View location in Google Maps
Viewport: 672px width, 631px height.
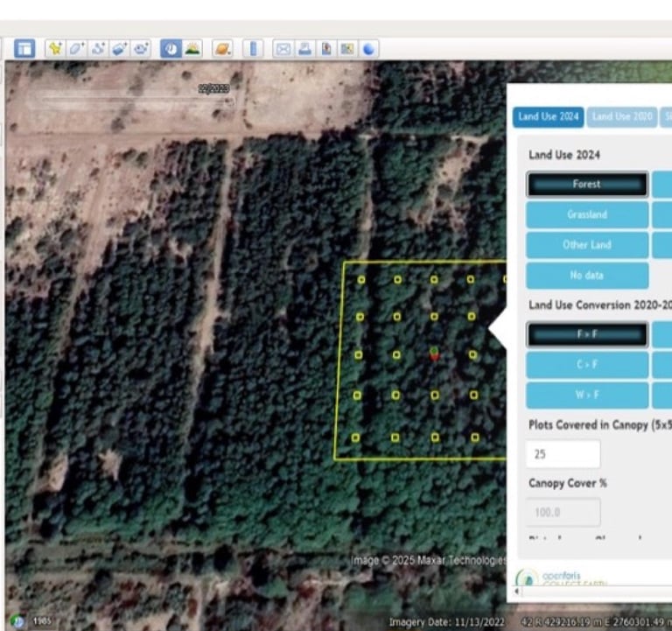347,48
